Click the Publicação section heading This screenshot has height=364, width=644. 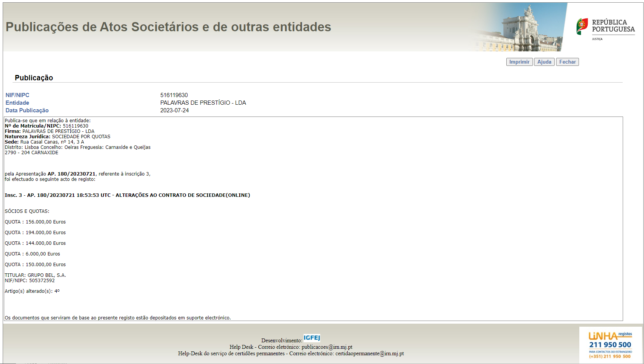(x=34, y=78)
